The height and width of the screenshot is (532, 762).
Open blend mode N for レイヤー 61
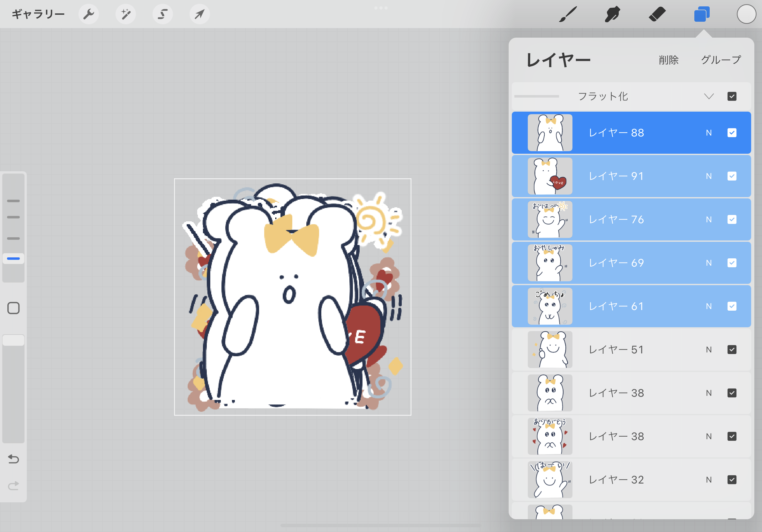pyautogui.click(x=709, y=306)
